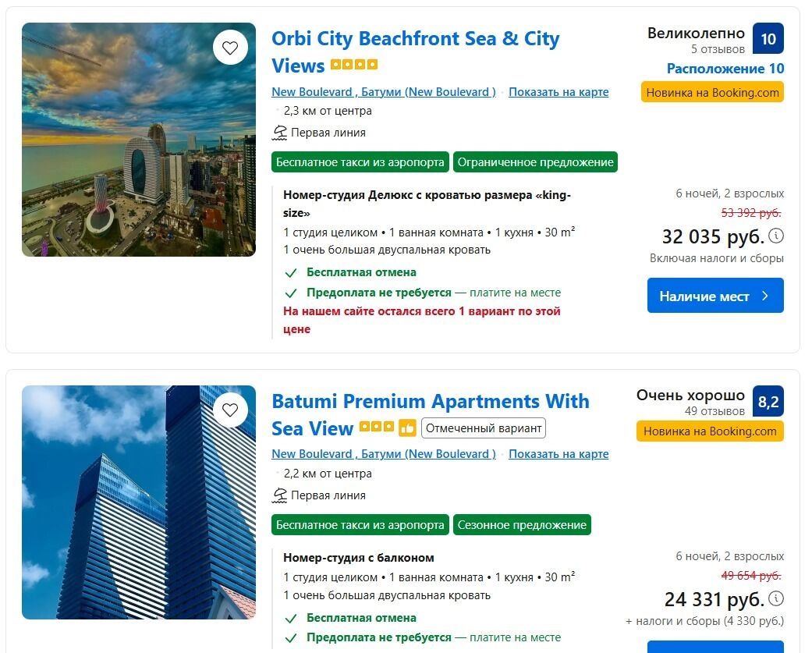812x653 pixels.
Task: Save Batumi Premium Apartments to wishlist
Action: coord(230,410)
